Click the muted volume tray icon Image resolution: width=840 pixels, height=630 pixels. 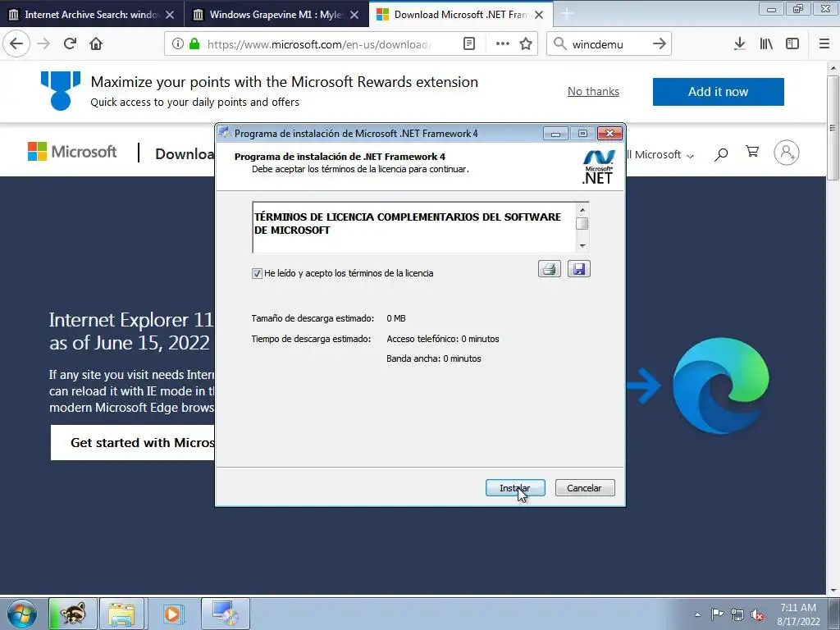(757, 614)
